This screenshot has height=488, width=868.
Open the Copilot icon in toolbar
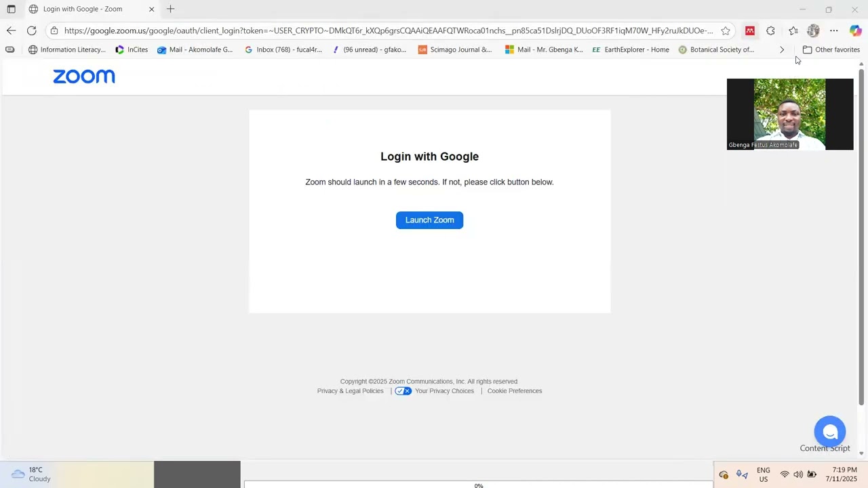click(855, 30)
